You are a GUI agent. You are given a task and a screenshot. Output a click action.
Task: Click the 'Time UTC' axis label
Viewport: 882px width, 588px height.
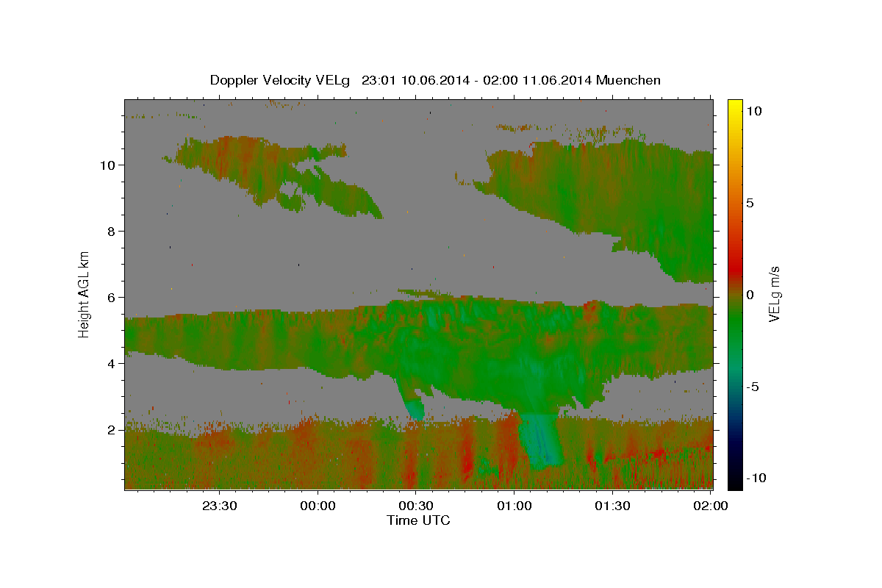pos(418,520)
